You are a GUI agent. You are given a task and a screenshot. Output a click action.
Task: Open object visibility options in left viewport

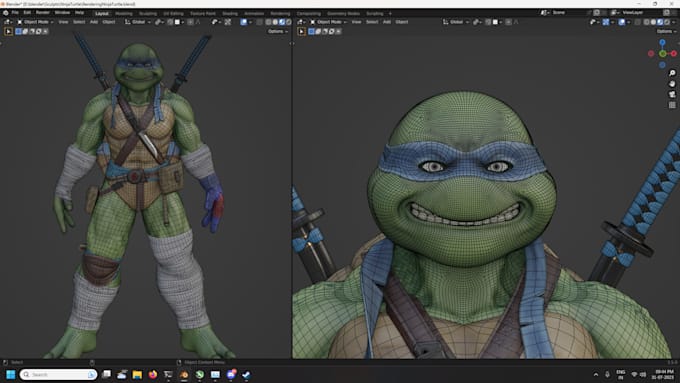[x=215, y=22]
